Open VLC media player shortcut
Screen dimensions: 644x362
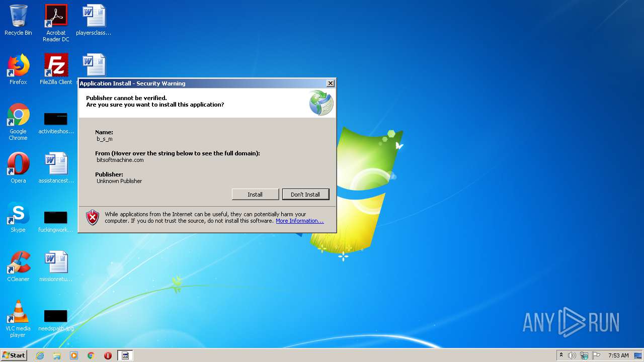(x=18, y=319)
